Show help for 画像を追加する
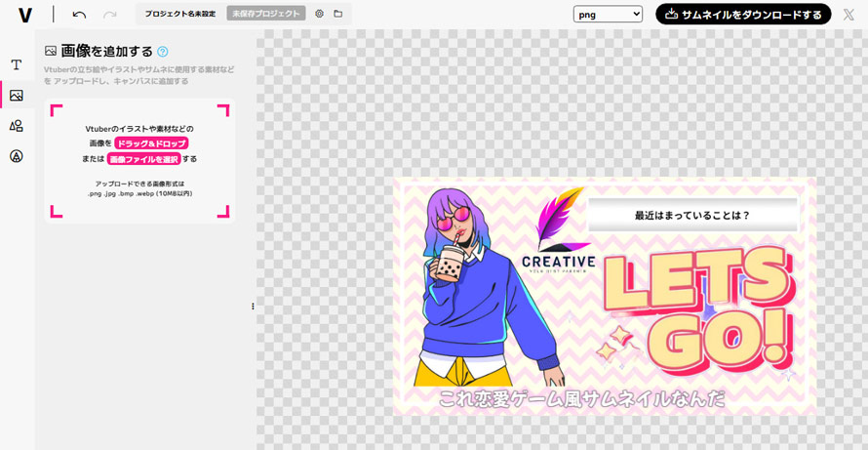 coord(163,52)
